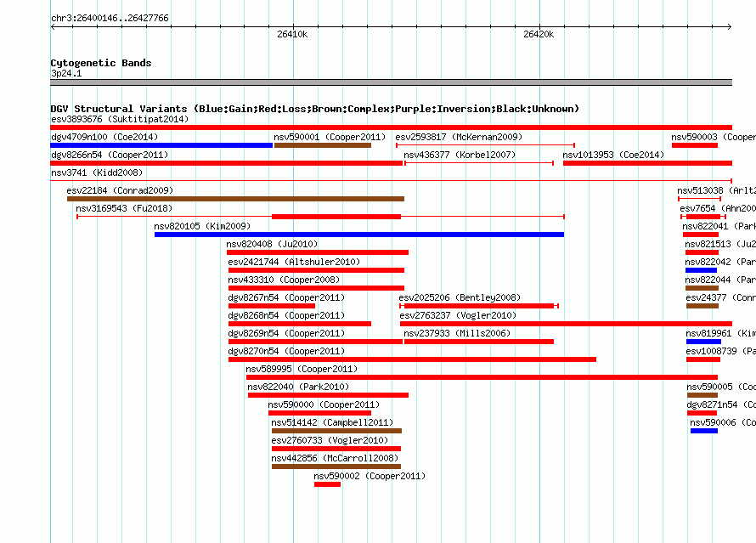756x543 pixels.
Task: Click the 26420k ruler tick label
Action: [x=539, y=34]
